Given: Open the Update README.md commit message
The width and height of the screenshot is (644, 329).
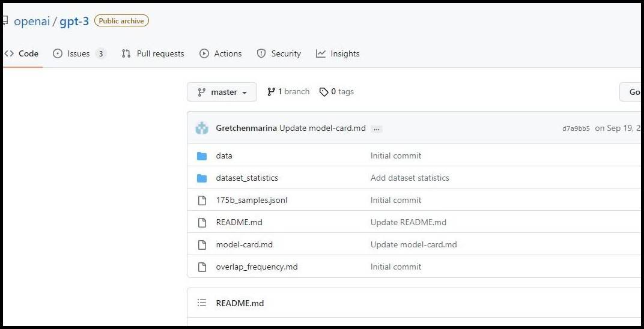Looking at the screenshot, I should point(409,222).
